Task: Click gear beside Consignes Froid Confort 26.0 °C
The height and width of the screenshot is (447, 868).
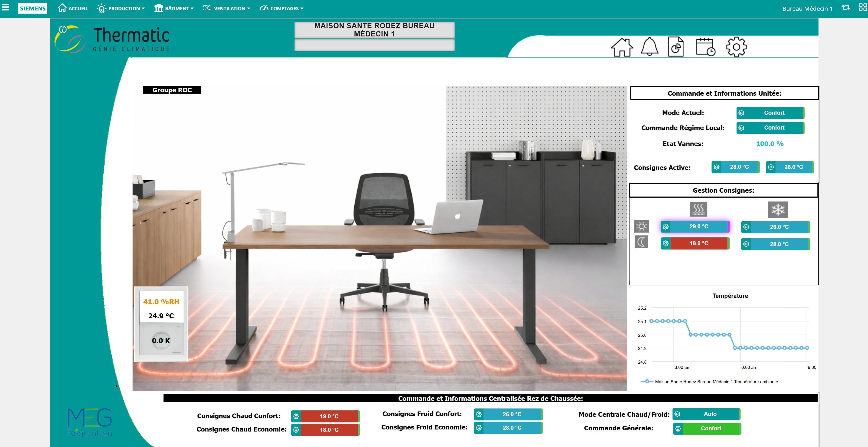Action: click(479, 414)
